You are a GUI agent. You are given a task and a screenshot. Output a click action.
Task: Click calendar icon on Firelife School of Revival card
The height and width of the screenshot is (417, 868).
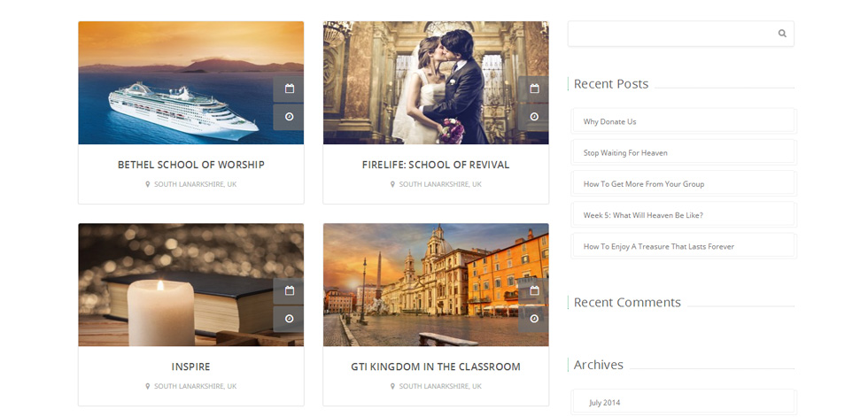[x=533, y=89]
